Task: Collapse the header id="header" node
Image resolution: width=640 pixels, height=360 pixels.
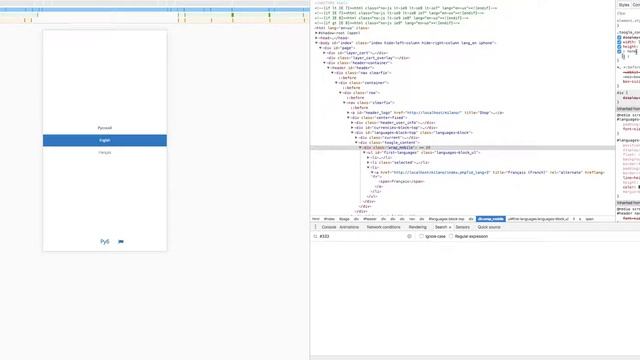Action: click(x=329, y=68)
